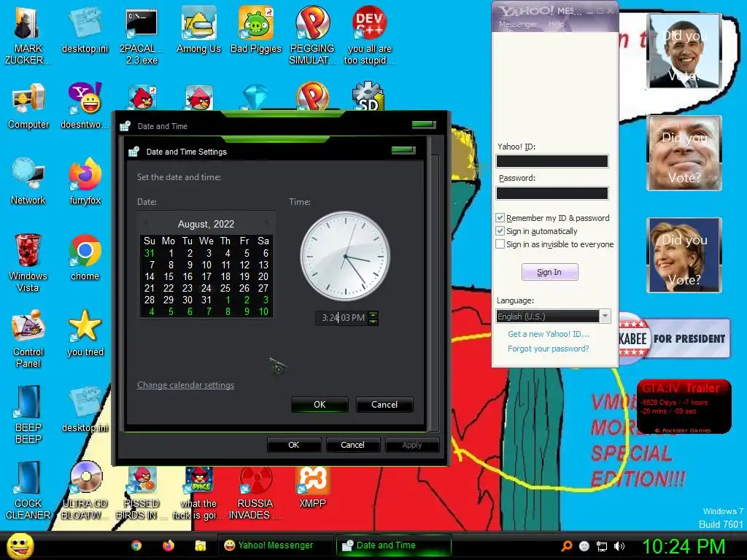Click OK in Date and Time Settings

[320, 404]
